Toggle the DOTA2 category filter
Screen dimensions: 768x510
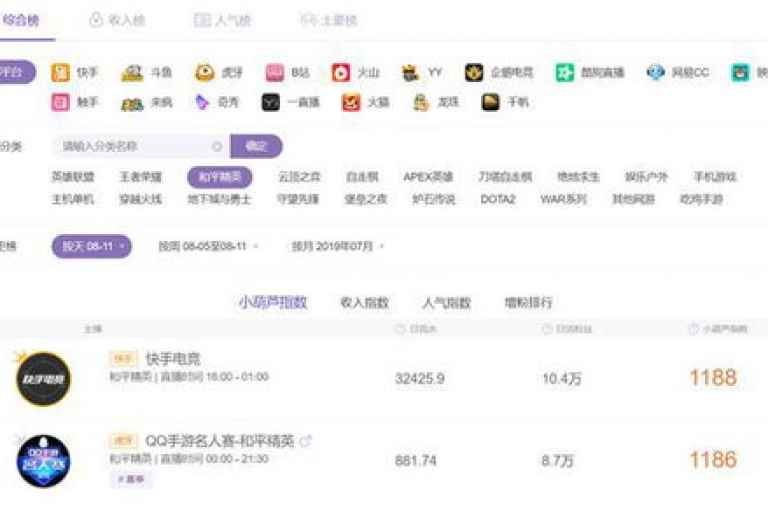click(x=498, y=199)
